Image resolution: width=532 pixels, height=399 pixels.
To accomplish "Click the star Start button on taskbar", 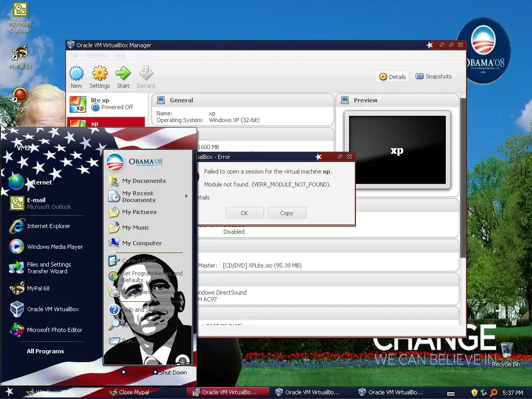I will point(9,392).
